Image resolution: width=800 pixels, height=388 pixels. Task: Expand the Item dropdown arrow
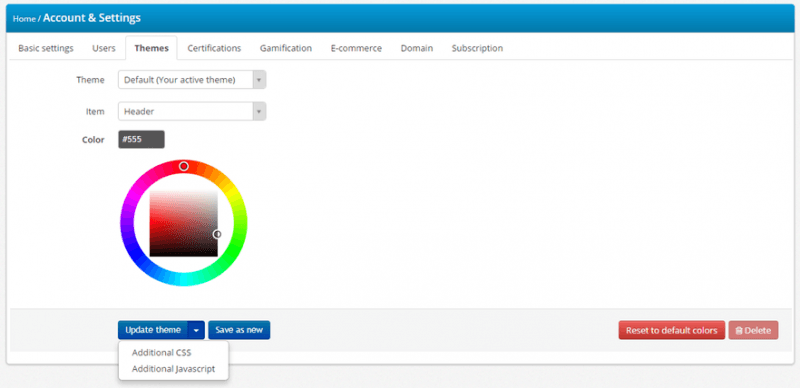(259, 111)
